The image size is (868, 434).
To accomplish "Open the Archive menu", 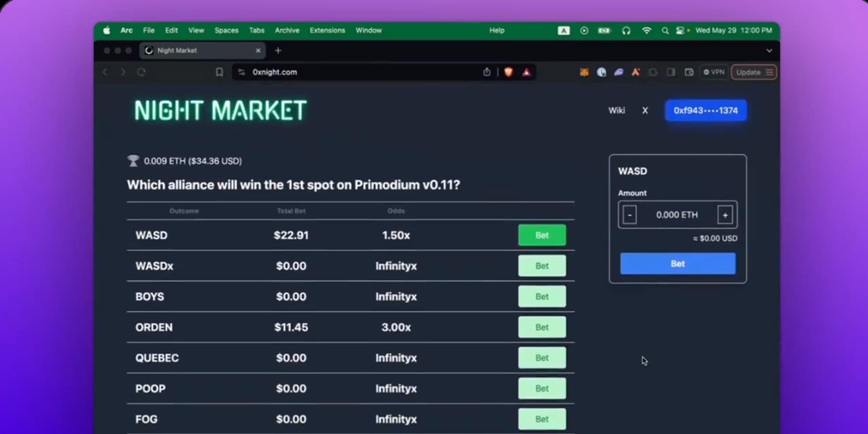I will point(287,30).
